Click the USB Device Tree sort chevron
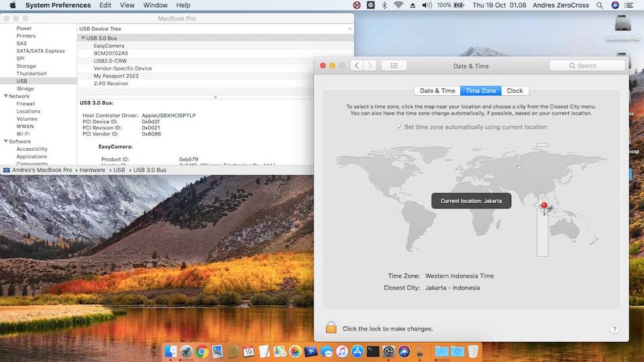644x362 pixels. coord(350,29)
